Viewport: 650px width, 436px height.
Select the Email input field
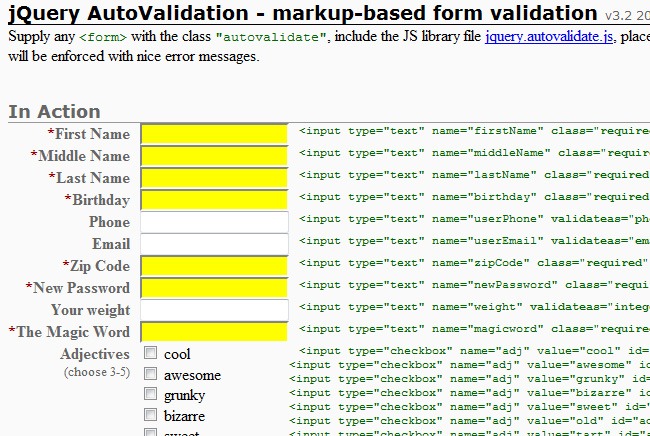(x=214, y=244)
